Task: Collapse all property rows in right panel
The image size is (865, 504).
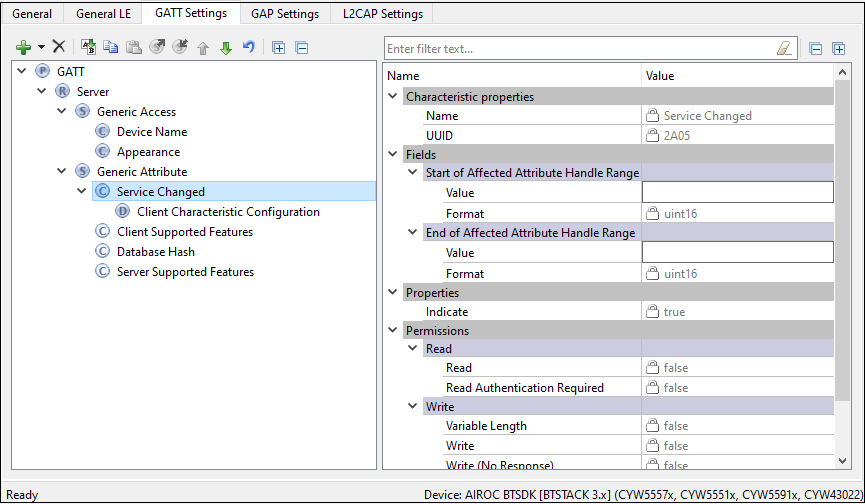Action: pyautogui.click(x=816, y=48)
